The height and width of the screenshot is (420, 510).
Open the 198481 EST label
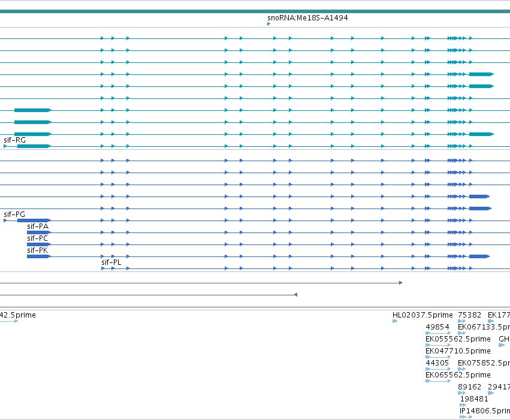[x=474, y=400]
